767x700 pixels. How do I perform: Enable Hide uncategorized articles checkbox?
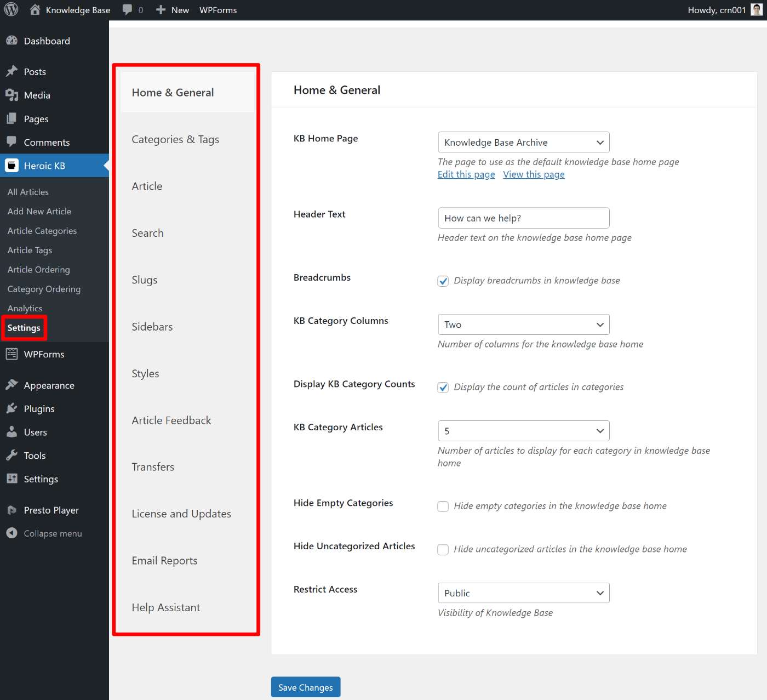(443, 550)
